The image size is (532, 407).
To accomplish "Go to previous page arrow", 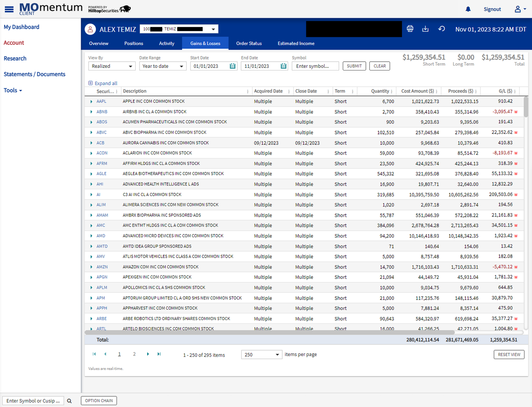I will tap(105, 354).
